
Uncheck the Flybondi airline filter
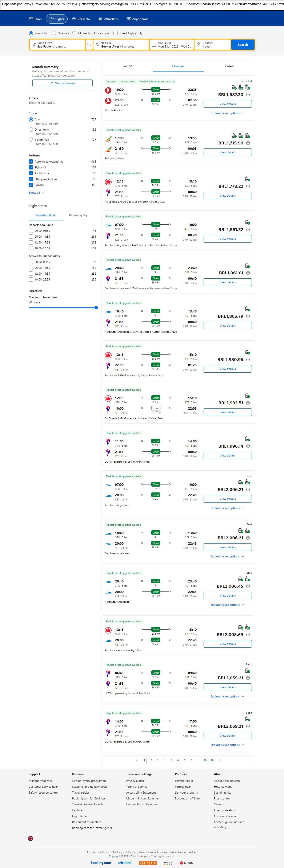coord(31,167)
